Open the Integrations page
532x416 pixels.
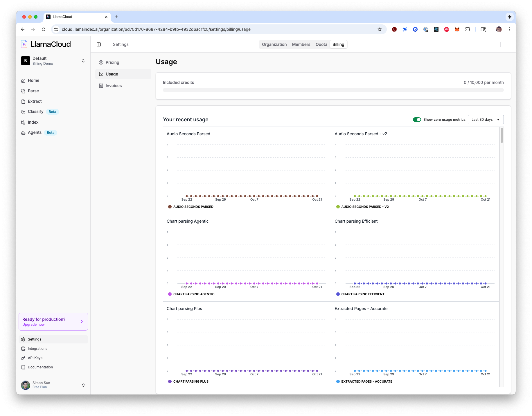click(x=37, y=349)
